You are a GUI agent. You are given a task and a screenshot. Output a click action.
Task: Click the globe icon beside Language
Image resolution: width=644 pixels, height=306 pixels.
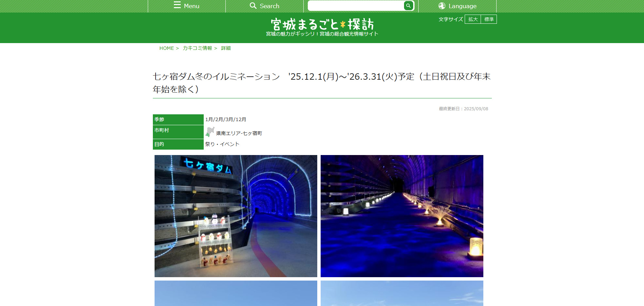coord(442,6)
